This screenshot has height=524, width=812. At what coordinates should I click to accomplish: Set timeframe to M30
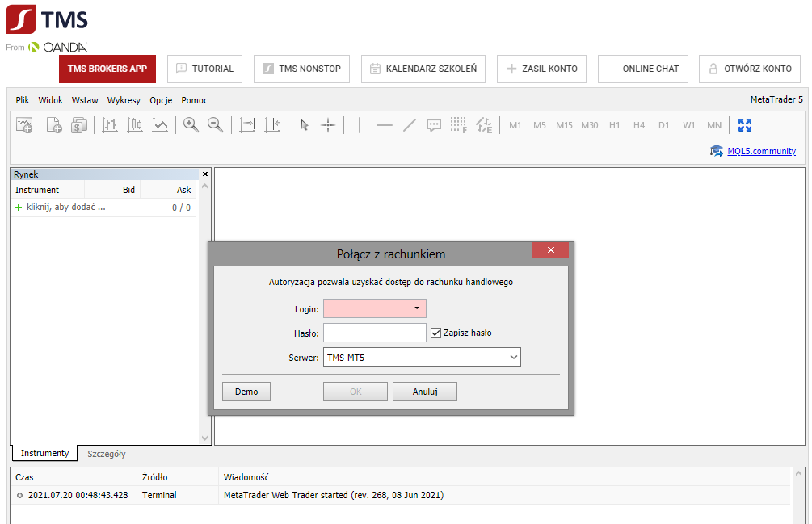[589, 125]
